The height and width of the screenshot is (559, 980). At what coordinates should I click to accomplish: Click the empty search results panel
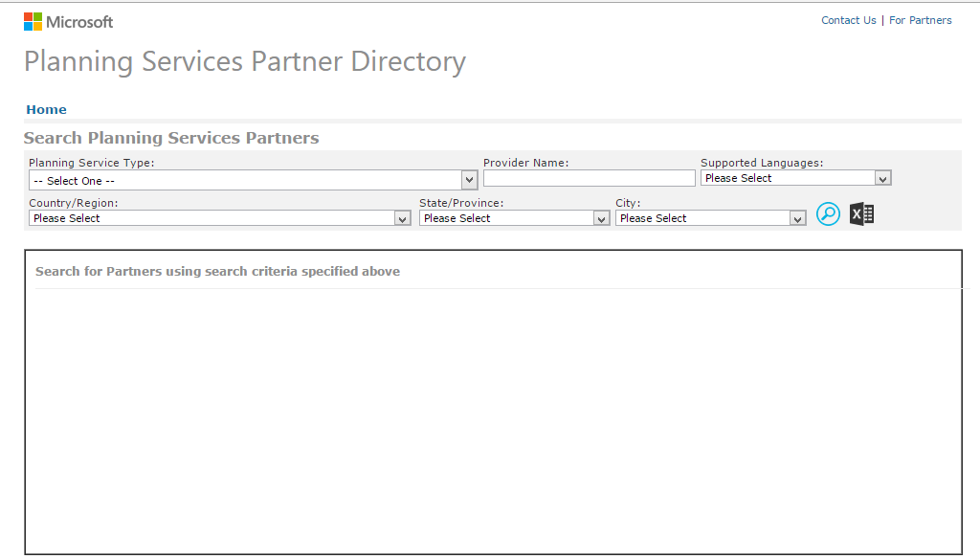pyautogui.click(x=493, y=402)
